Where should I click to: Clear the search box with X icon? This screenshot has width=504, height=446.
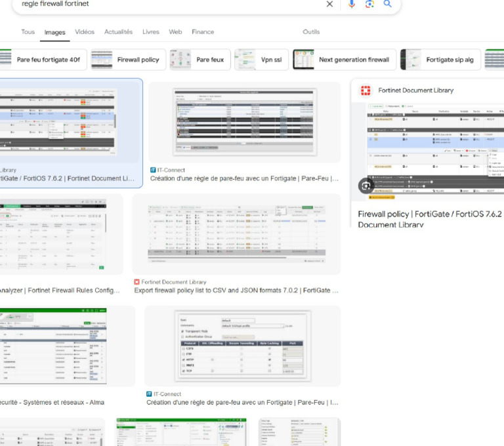pyautogui.click(x=329, y=4)
